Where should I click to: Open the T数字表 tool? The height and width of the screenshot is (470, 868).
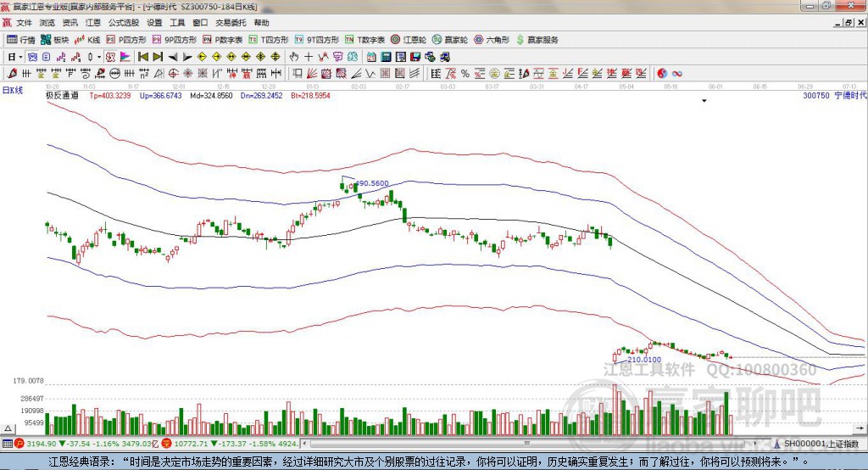pos(364,40)
